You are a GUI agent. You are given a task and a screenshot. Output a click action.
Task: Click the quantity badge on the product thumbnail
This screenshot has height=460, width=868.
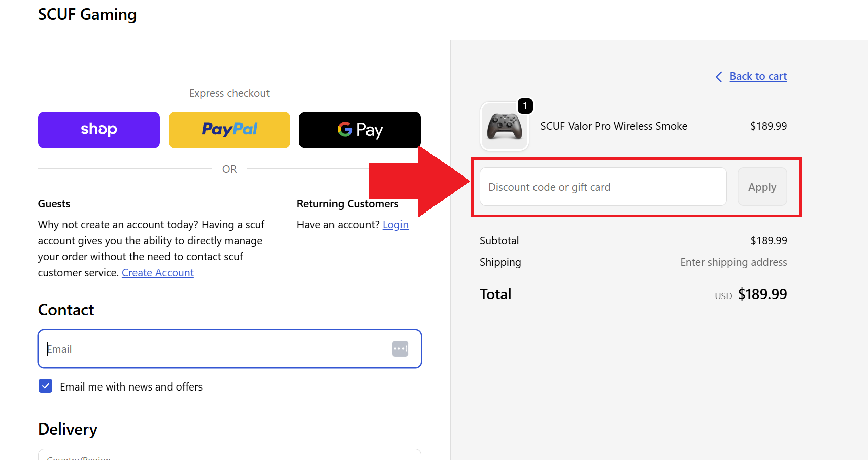(525, 106)
